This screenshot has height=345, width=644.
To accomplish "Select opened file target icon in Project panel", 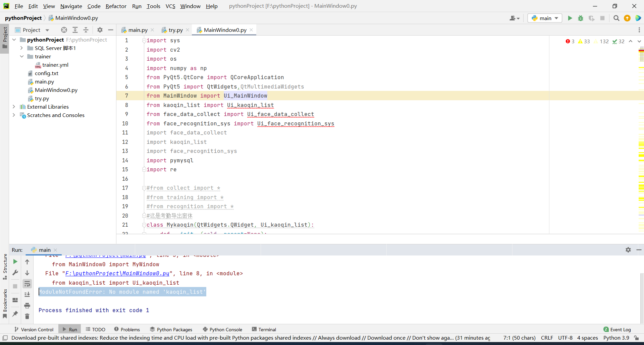I will tap(64, 30).
